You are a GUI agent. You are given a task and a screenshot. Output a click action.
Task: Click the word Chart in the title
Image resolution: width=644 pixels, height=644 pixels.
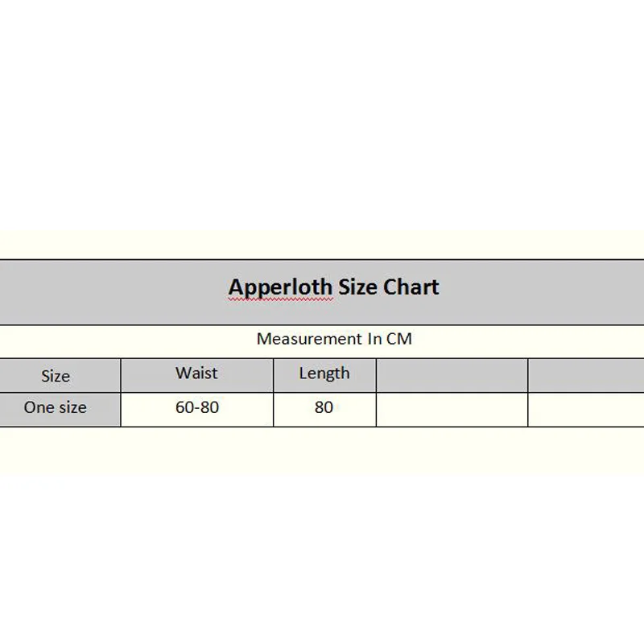(411, 287)
